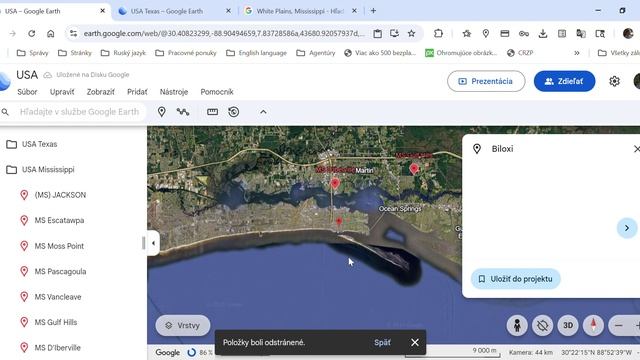Toggle the globe rotation icon button
The image size is (640, 360).
click(542, 325)
